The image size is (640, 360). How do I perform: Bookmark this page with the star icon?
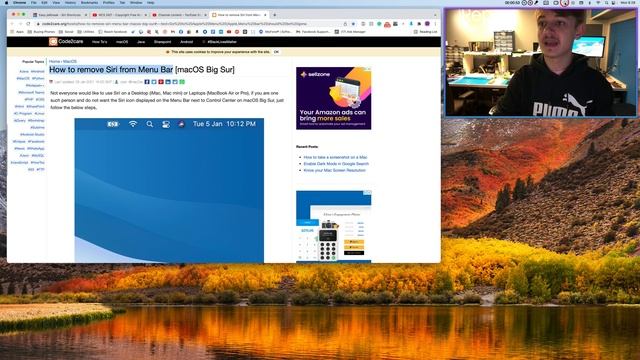(x=353, y=24)
